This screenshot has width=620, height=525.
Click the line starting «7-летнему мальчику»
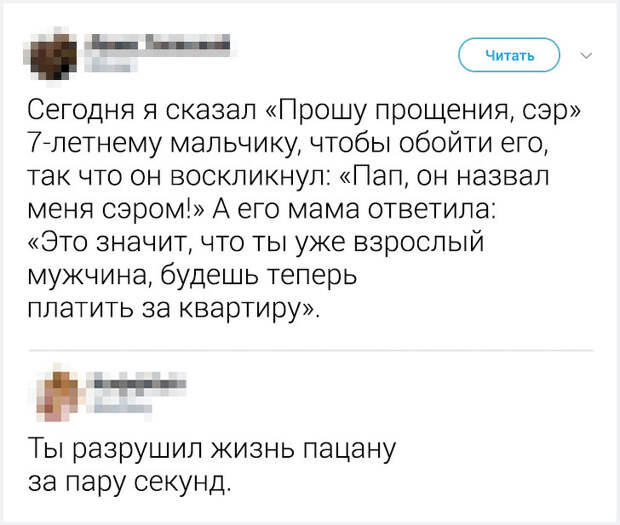(x=288, y=142)
